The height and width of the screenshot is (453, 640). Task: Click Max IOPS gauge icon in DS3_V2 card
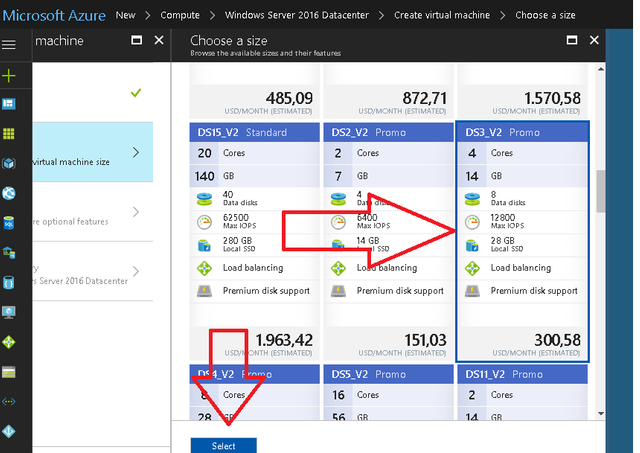472,222
